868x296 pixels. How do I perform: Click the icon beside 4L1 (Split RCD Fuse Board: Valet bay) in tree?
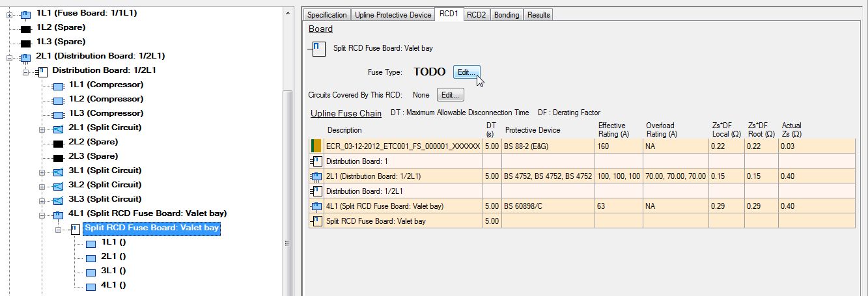58,215
